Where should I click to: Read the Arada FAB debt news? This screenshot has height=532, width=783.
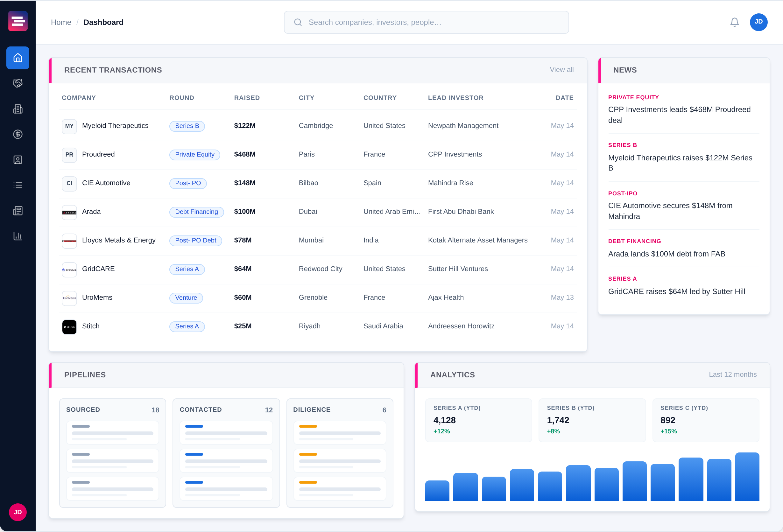(x=667, y=254)
